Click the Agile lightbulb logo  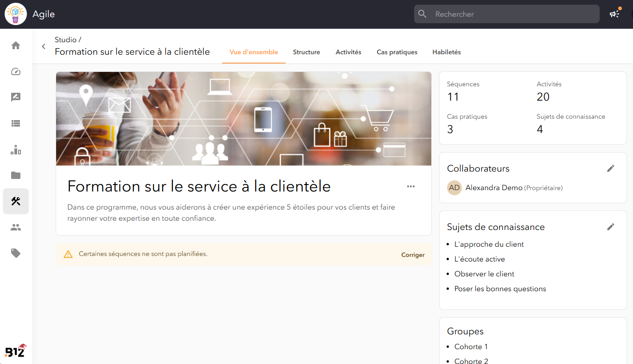click(16, 14)
